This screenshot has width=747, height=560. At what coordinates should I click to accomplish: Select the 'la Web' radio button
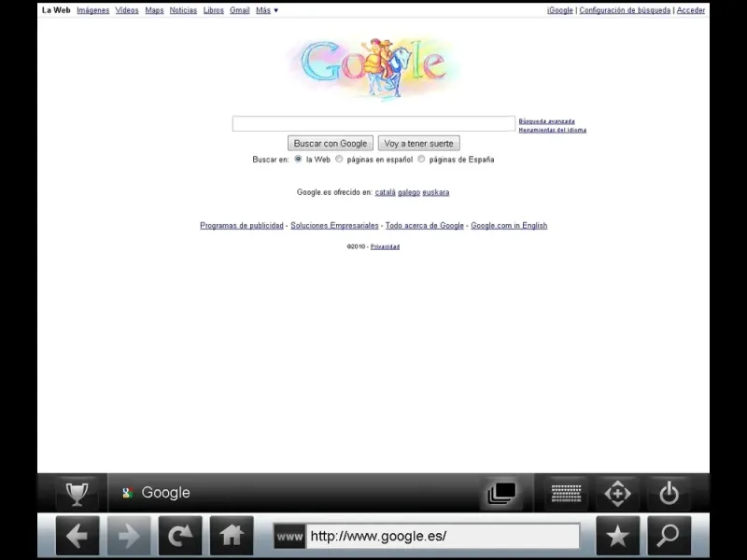[x=298, y=159]
